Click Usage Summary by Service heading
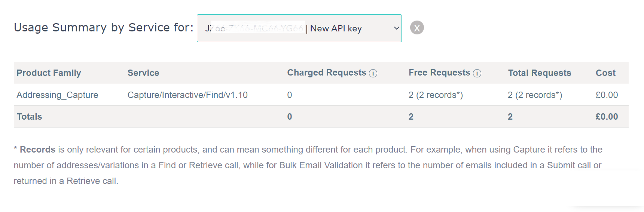Screen dimensions: 644x212 click(x=104, y=27)
